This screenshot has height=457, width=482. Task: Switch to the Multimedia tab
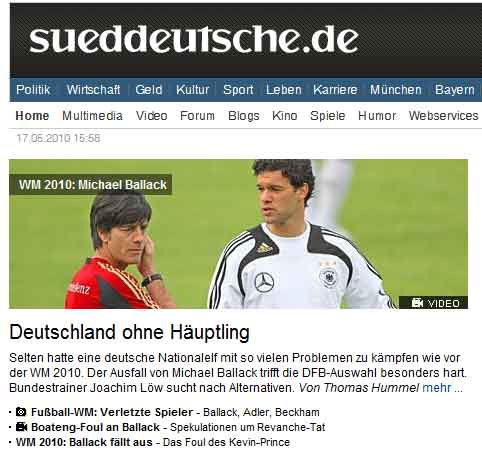click(x=92, y=116)
